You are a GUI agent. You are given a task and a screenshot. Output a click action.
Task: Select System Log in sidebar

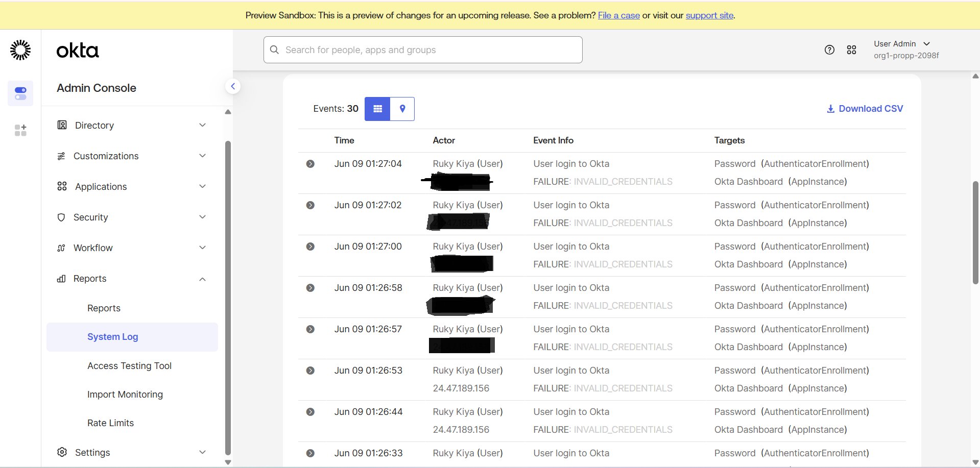[x=132, y=337]
